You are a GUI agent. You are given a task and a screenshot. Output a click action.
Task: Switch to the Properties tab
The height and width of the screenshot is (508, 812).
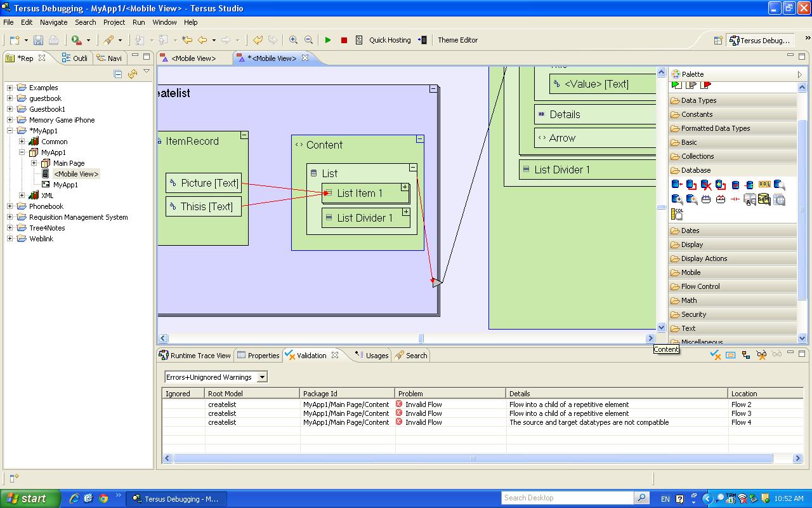coord(258,356)
